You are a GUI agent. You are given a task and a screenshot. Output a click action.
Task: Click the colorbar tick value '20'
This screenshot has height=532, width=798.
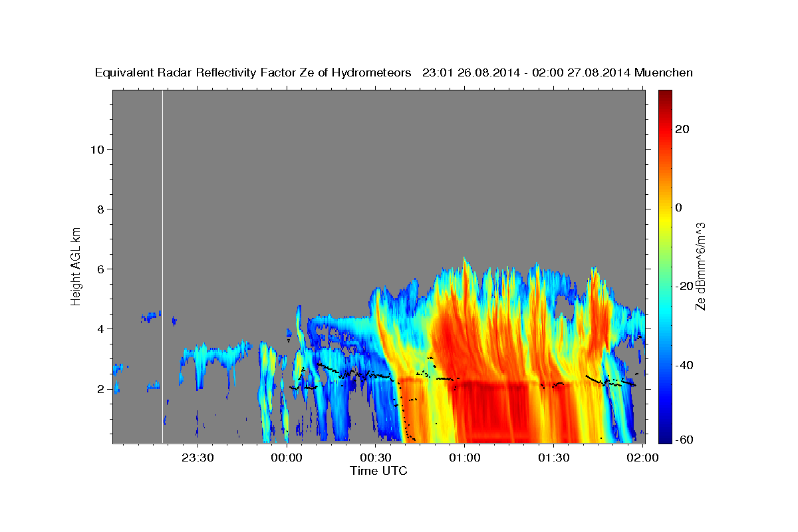[x=682, y=129]
